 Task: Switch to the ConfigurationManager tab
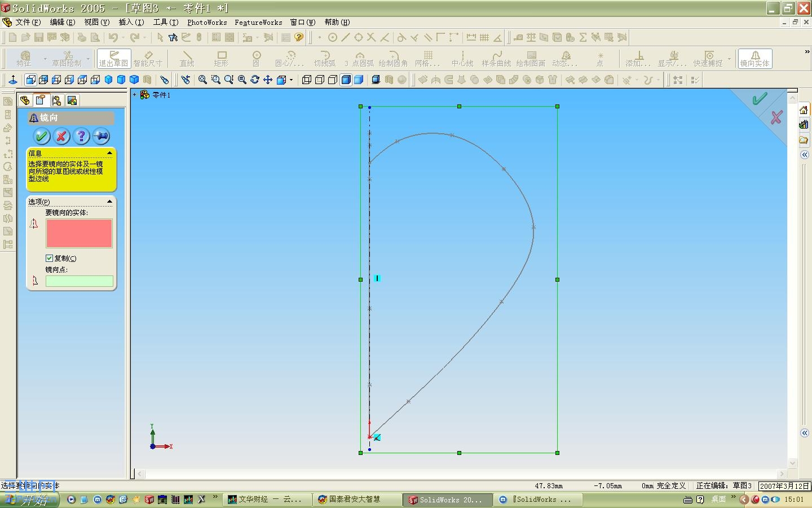56,100
